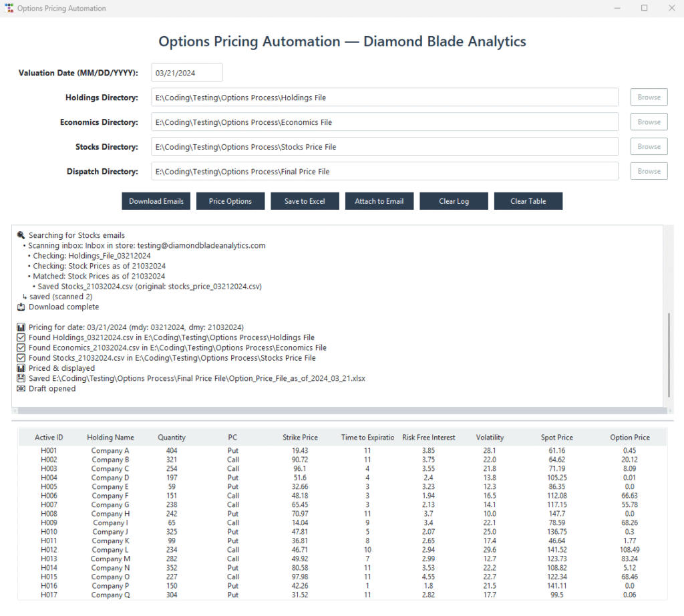Click the Time to Expiration column header
The width and height of the screenshot is (684, 616).
coord(367,437)
